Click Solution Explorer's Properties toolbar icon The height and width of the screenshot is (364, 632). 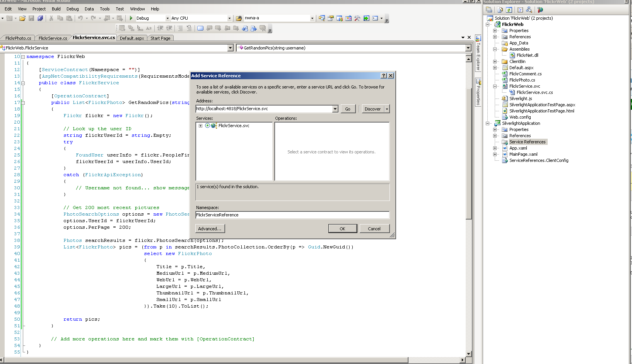pos(489,10)
